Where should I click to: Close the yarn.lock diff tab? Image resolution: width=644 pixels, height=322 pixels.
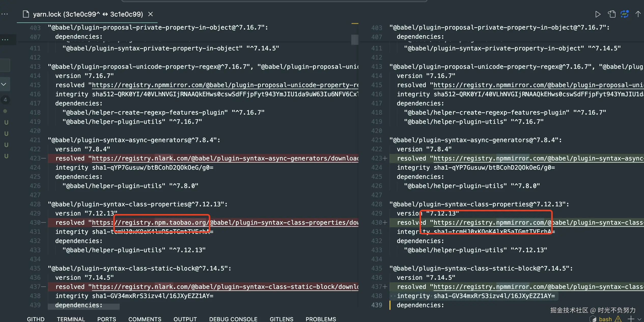[151, 14]
